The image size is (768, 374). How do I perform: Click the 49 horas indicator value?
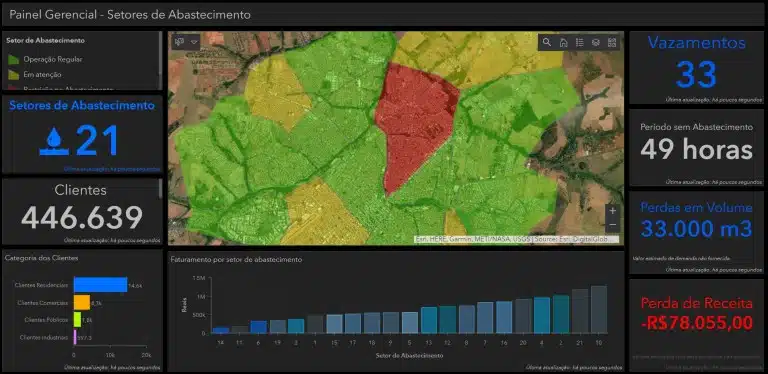(x=696, y=150)
